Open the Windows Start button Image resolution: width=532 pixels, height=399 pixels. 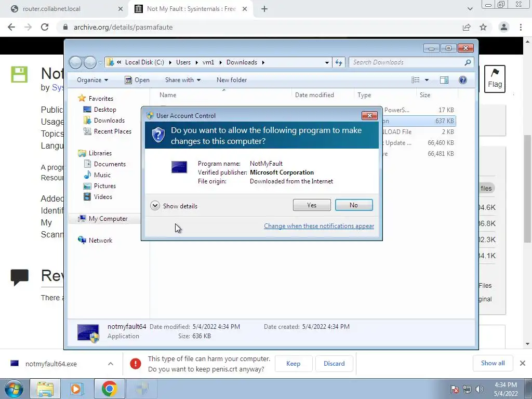(14, 389)
